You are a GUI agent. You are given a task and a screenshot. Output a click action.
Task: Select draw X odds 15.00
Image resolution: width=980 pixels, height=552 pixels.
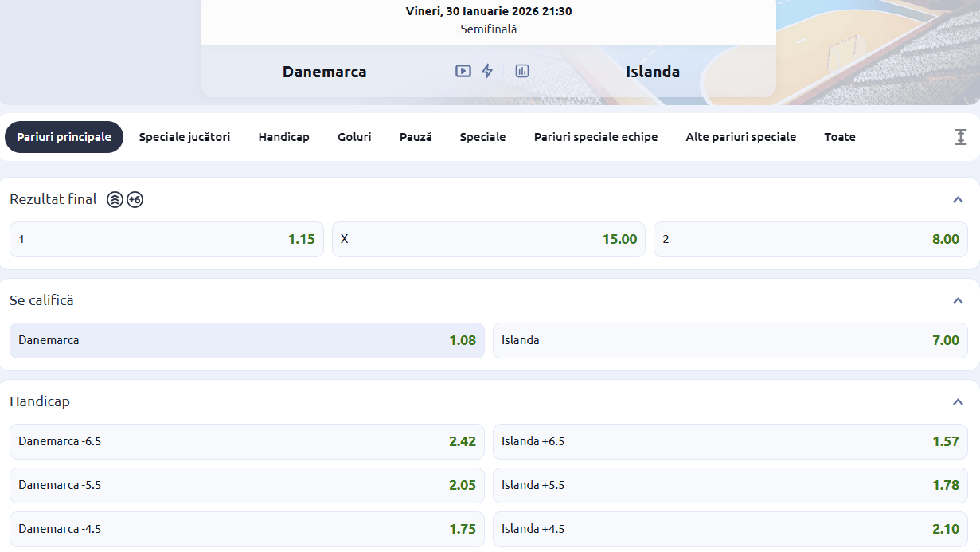pos(489,239)
